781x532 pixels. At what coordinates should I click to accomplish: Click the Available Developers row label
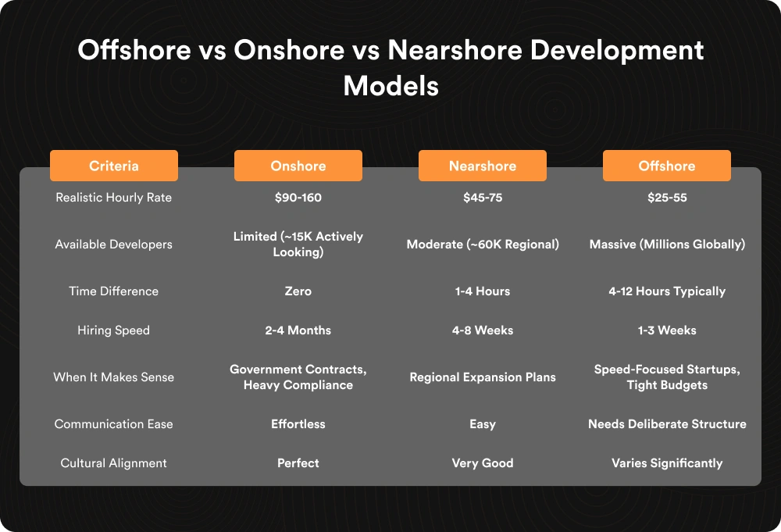click(113, 244)
